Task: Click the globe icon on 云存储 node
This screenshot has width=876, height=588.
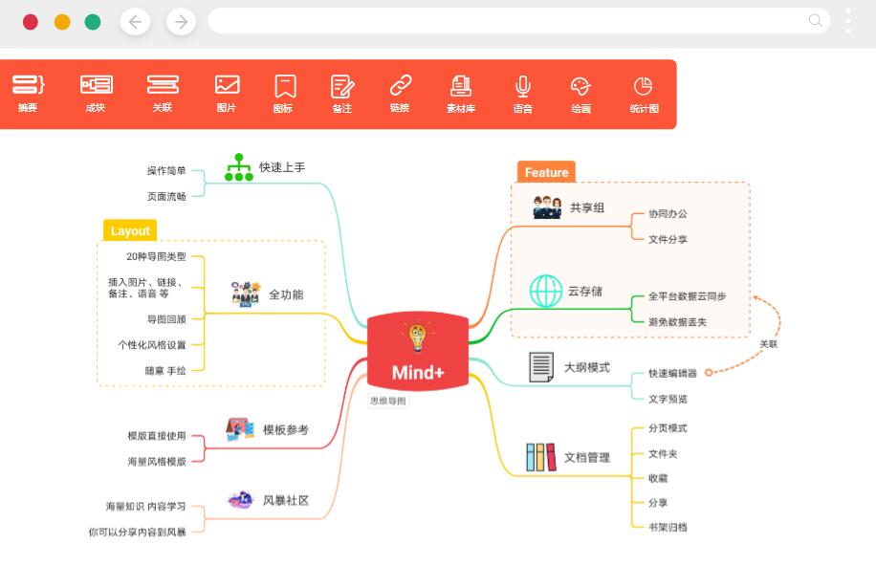Action: click(x=547, y=291)
